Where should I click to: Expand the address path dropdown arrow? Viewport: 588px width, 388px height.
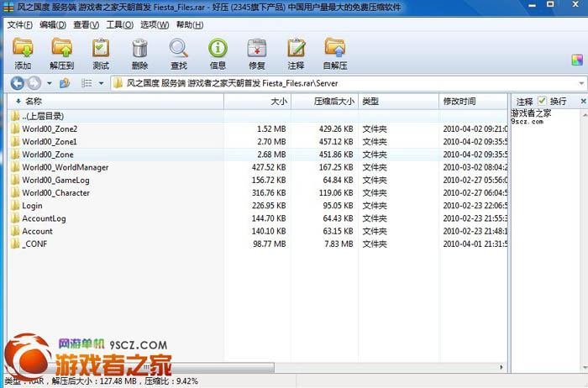(580, 83)
